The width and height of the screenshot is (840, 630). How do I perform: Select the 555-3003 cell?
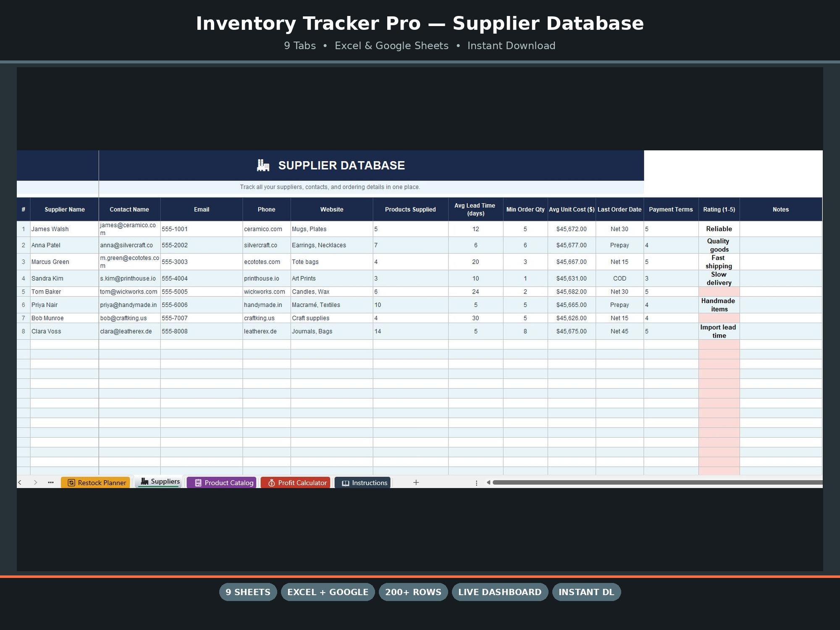point(202,262)
